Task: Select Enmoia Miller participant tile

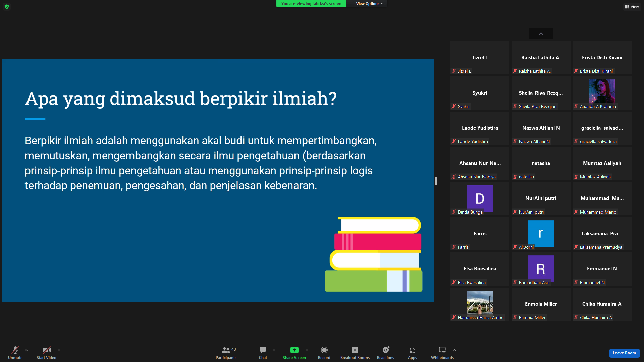Action: [541, 304]
